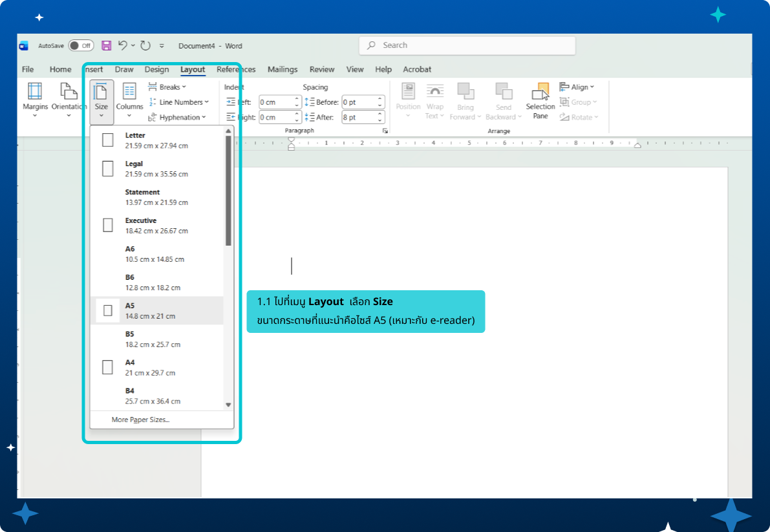
Task: Click the Margins icon in the ribbon
Action: [35, 92]
